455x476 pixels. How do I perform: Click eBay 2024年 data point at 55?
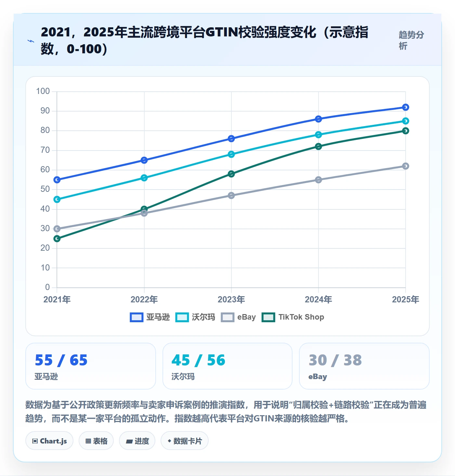[x=318, y=180]
